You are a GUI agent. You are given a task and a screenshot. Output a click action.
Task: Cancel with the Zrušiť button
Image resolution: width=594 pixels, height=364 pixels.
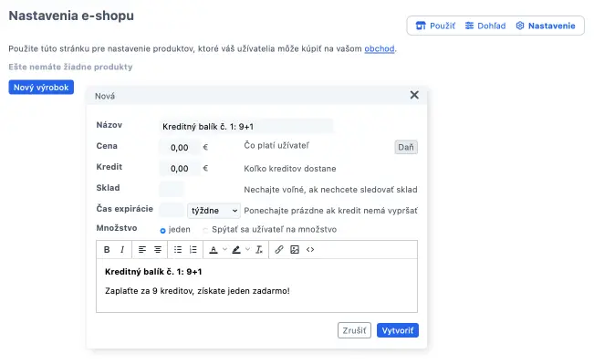click(x=354, y=330)
